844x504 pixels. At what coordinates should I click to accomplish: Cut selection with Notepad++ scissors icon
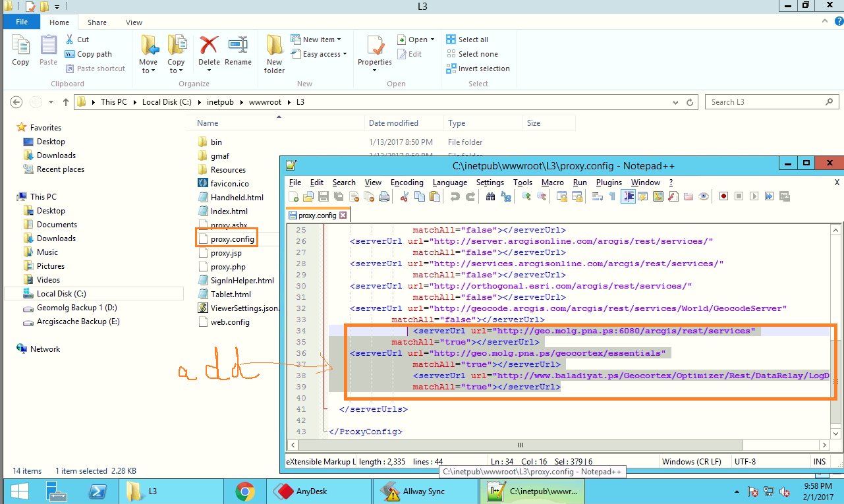404,196
